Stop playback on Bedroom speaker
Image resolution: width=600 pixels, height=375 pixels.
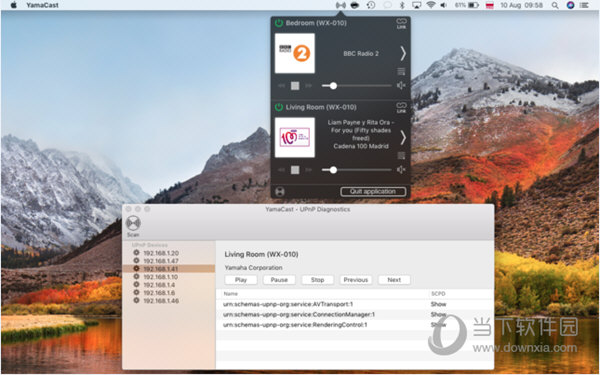(x=295, y=86)
